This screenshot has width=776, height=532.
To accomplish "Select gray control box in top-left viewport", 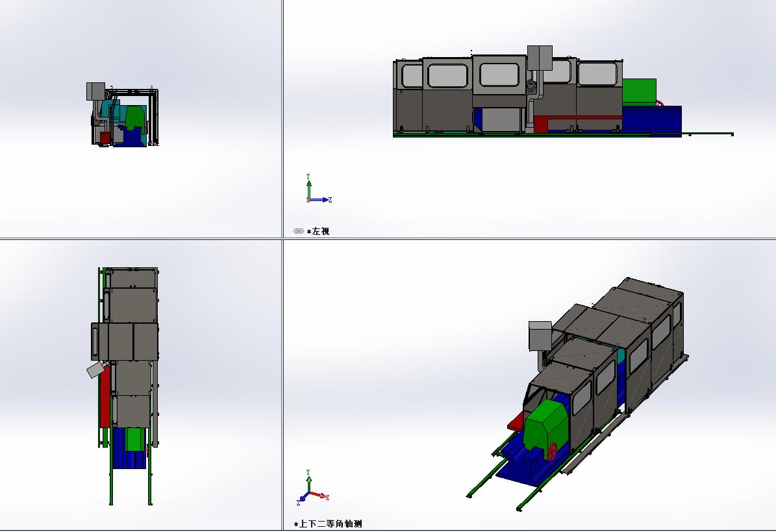I will pos(95,91).
